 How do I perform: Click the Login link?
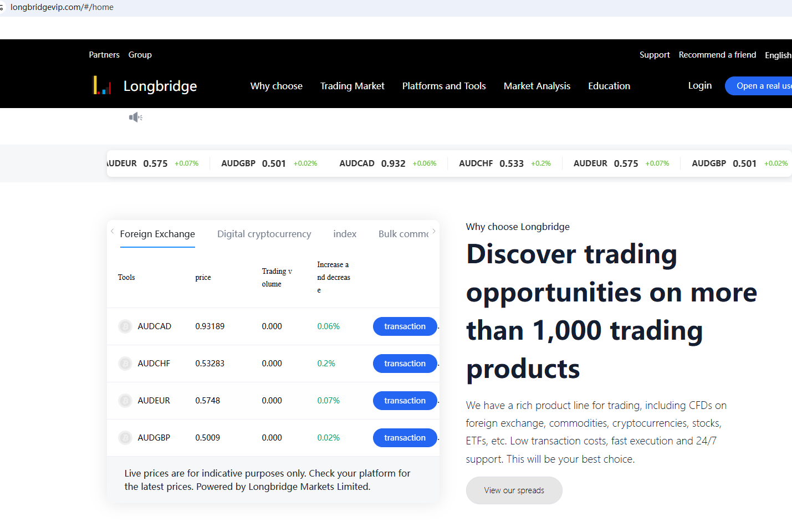coord(700,85)
